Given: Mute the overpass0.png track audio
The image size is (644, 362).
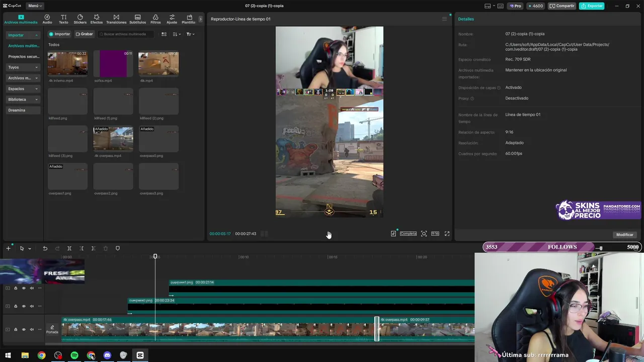Looking at the screenshot, I should [x=32, y=306].
